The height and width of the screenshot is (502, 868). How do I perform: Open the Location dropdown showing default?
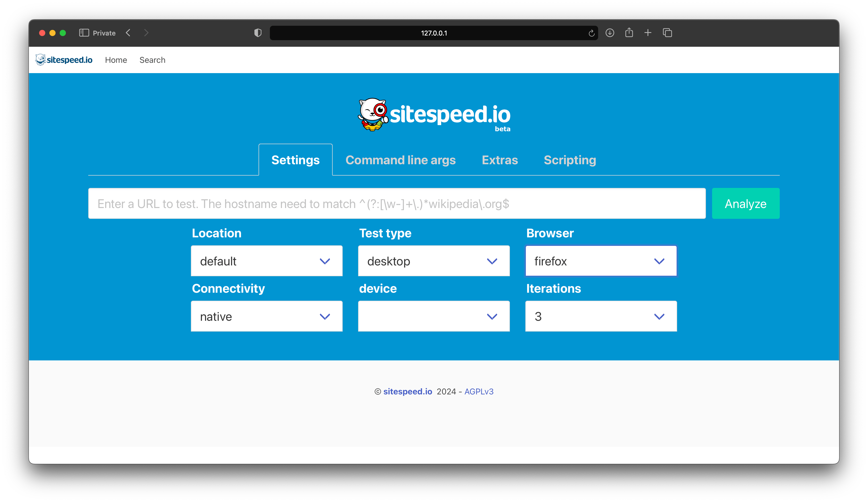click(x=267, y=261)
